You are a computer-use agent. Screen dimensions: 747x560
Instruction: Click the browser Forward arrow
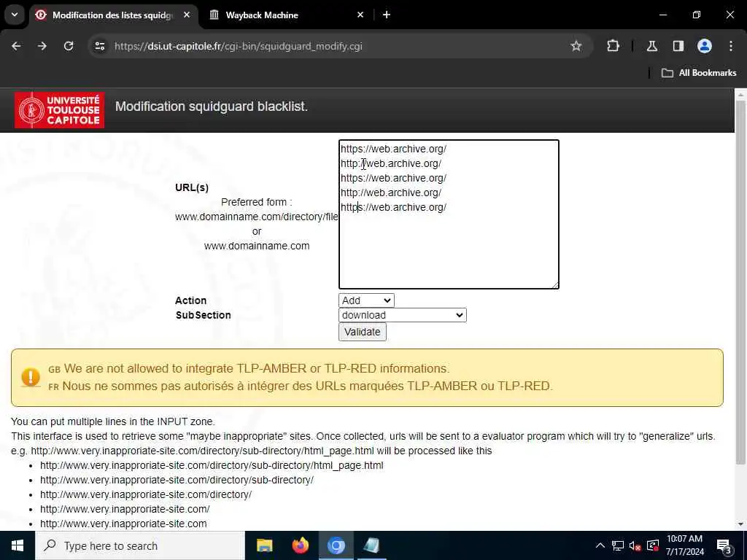[42, 46]
